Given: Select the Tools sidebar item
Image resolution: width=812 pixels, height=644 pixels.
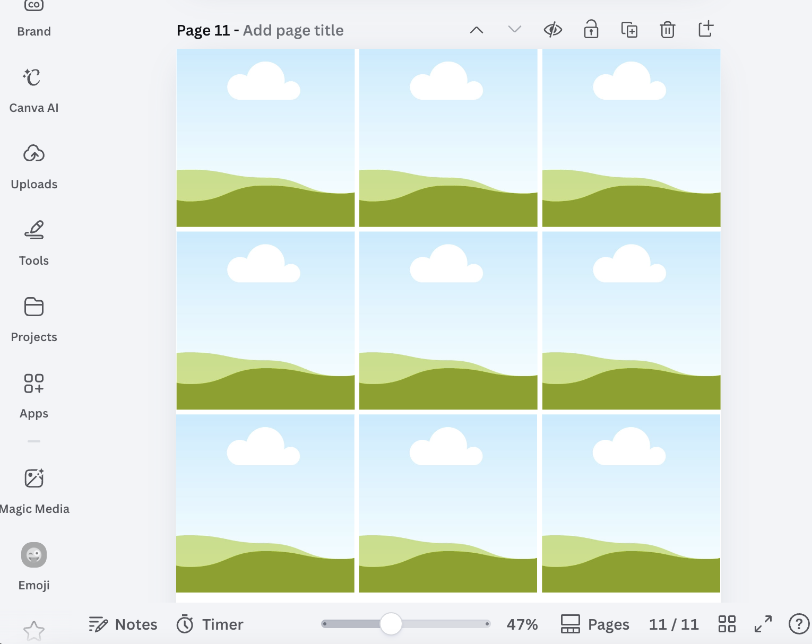Looking at the screenshot, I should click(x=34, y=244).
